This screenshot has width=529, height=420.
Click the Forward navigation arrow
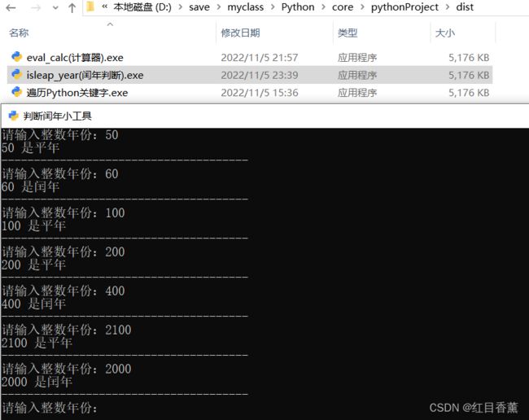click(36, 7)
